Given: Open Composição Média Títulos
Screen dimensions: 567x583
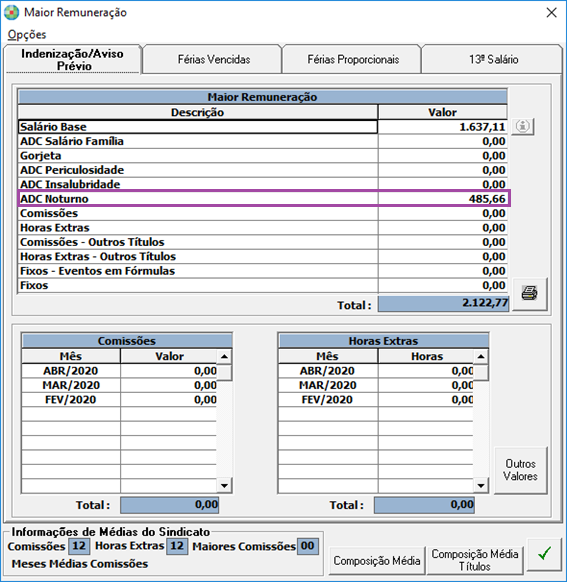Looking at the screenshot, I should [x=475, y=560].
